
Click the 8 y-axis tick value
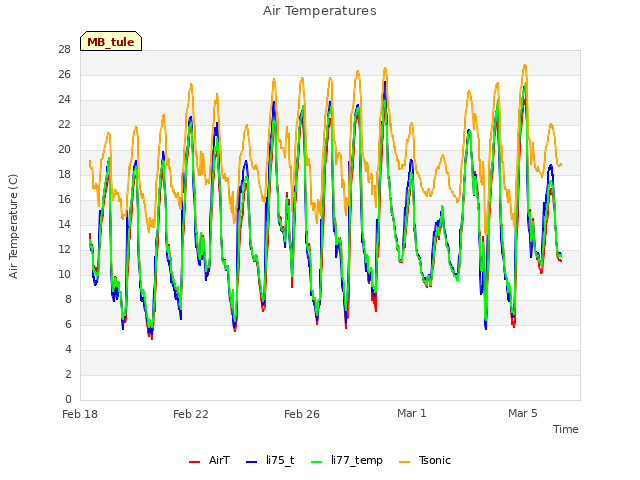(68, 299)
